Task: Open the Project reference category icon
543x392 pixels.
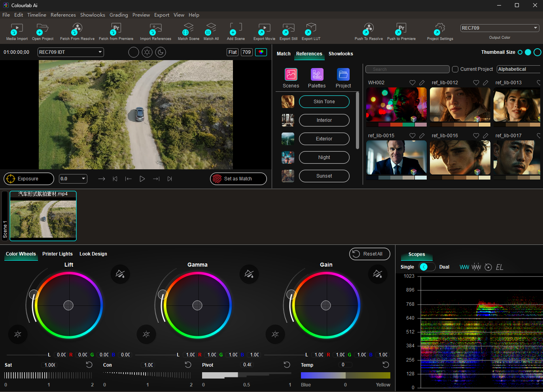Action: pos(343,74)
